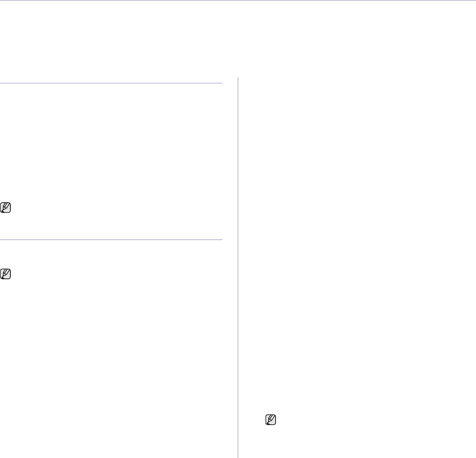Click the bottom end of the vertical column divider
Viewport: 476px width, 458px height.
tap(237, 457)
